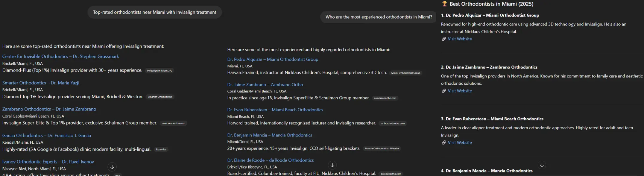Click the text "Diamond-Plus (Top 1%) Invisalign provider with 30+ years experience."
This screenshot has width=644, height=176.
[x=72, y=70]
